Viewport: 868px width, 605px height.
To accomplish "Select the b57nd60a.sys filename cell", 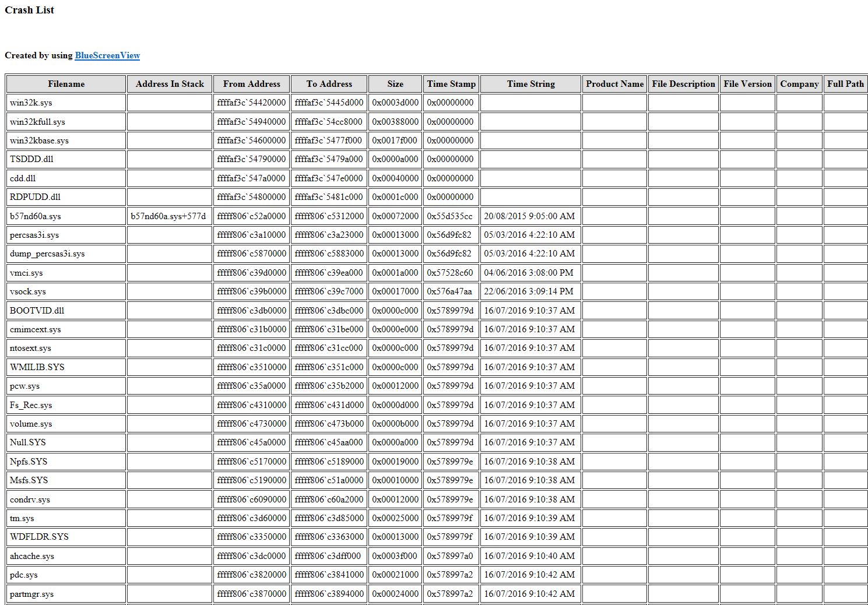I will [66, 216].
